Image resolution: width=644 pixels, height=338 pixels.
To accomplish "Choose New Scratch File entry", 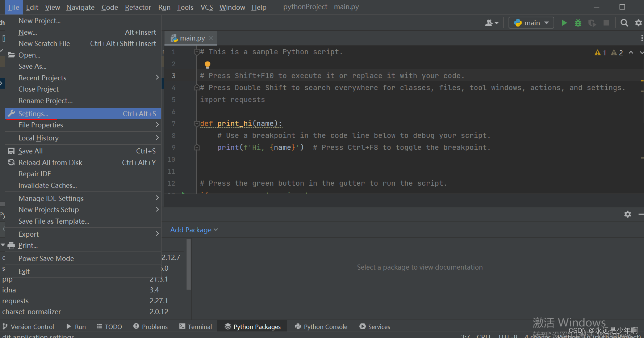I will 83,43.
